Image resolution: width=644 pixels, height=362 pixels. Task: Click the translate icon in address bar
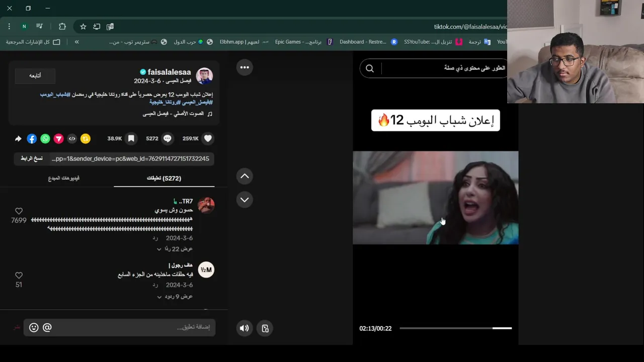coord(110,27)
